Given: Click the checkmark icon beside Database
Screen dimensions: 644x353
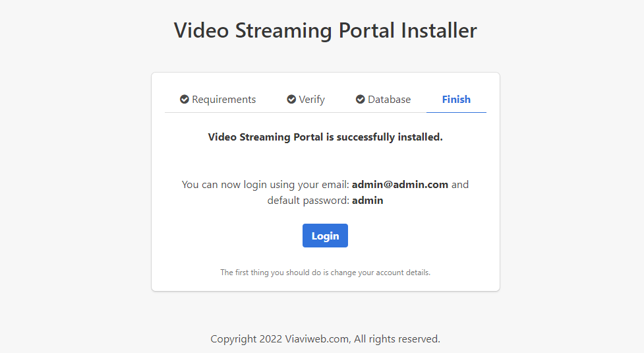Looking at the screenshot, I should pyautogui.click(x=361, y=100).
